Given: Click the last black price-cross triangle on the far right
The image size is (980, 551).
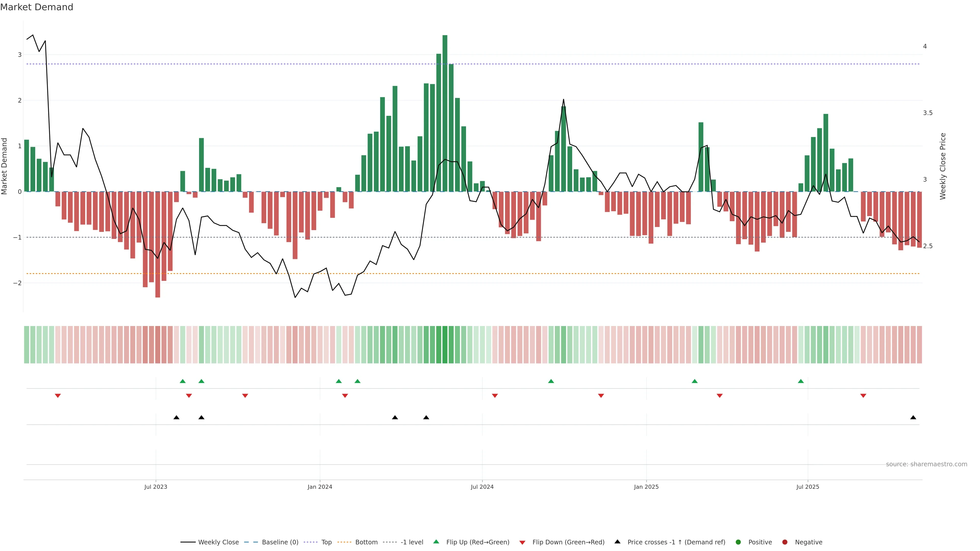Looking at the screenshot, I should (x=913, y=418).
